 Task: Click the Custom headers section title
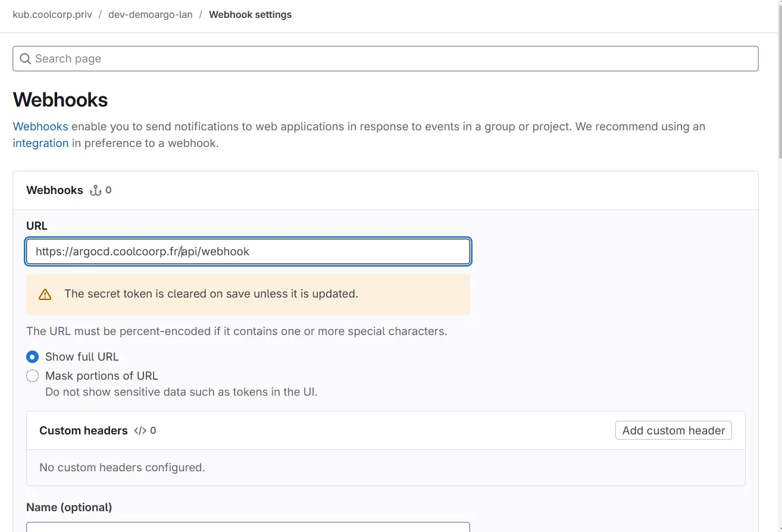point(83,430)
